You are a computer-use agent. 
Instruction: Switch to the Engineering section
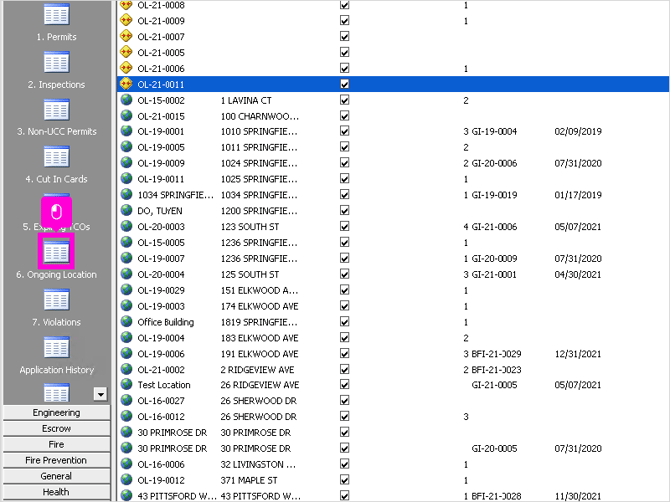tap(56, 413)
